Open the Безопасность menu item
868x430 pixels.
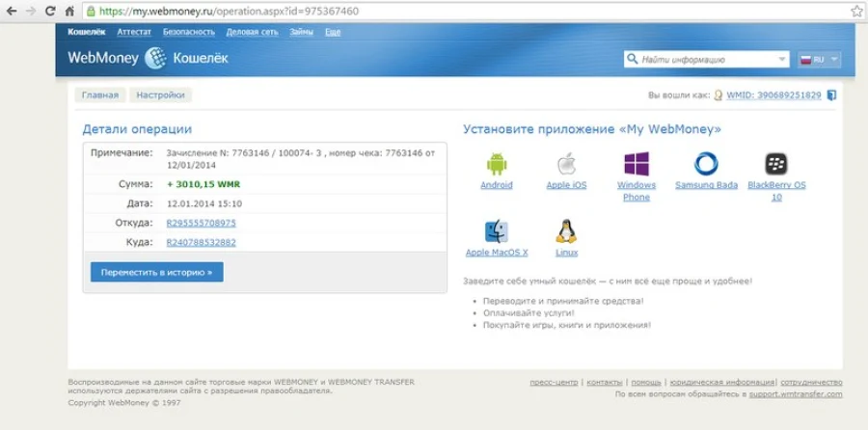tap(189, 32)
